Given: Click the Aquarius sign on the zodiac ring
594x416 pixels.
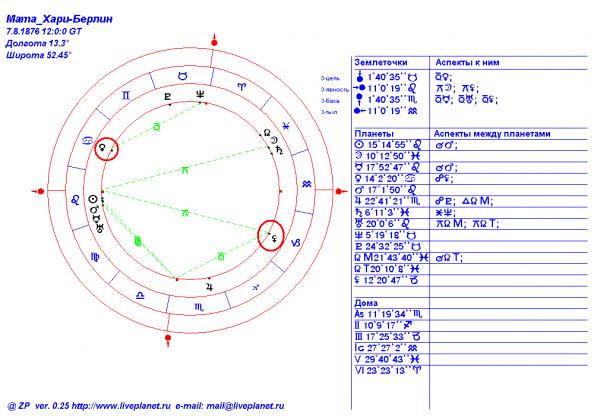Looking at the screenshot, I should click(x=306, y=184).
